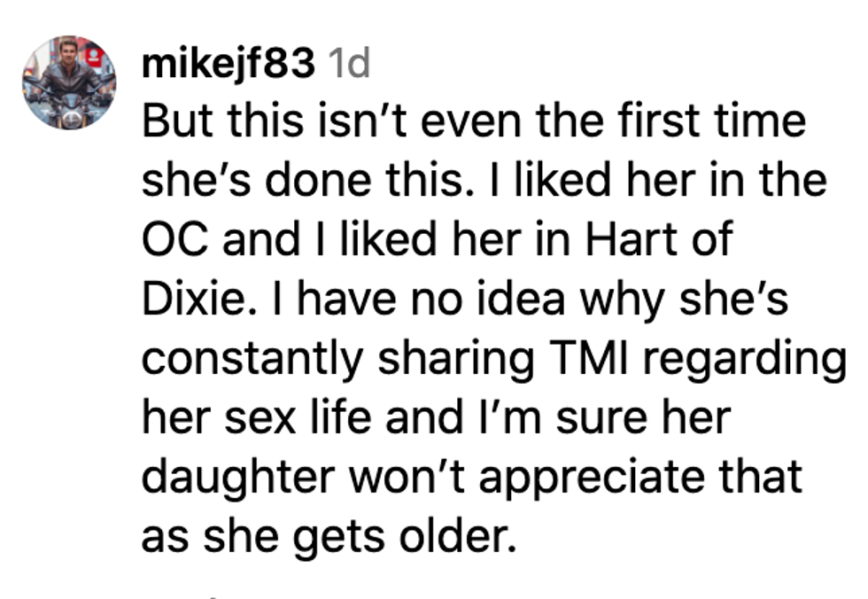Click the phrase "as she gets older."
868x599 pixels.
[329, 537]
